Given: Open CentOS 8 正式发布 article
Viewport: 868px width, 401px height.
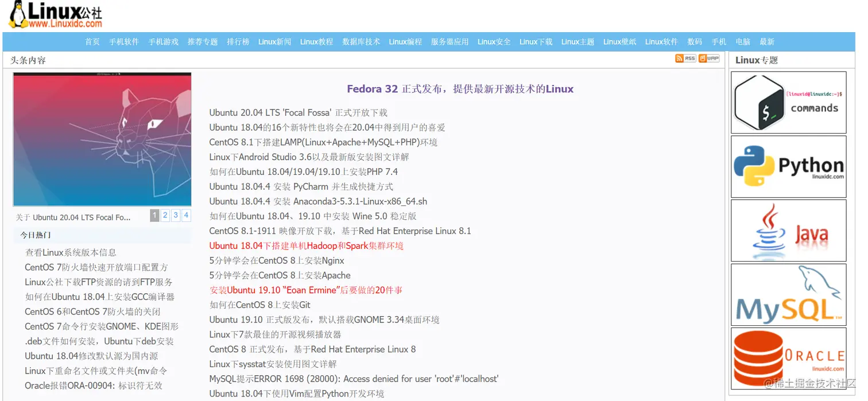Looking at the screenshot, I should pyautogui.click(x=313, y=349).
